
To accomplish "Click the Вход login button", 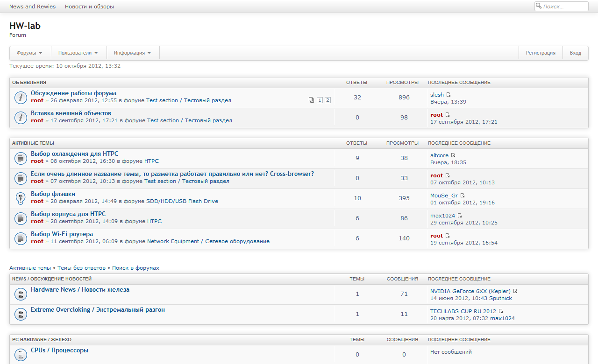I will click(x=575, y=53).
